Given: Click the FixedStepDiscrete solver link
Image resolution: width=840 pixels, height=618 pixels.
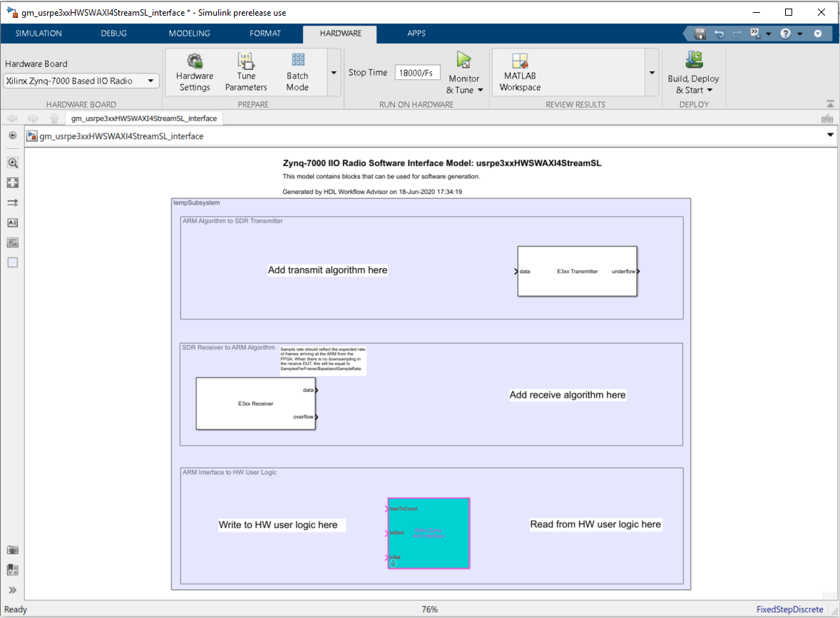Looking at the screenshot, I should [789, 609].
